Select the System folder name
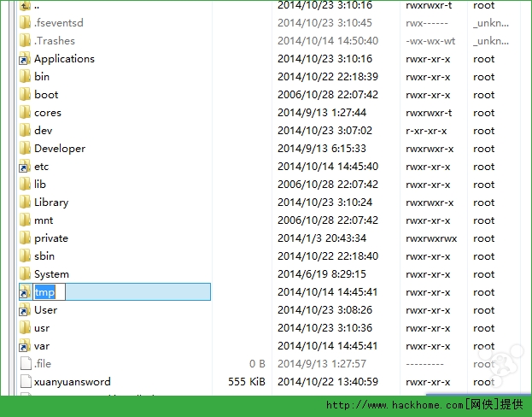This screenshot has height=417, width=532. pos(51,274)
